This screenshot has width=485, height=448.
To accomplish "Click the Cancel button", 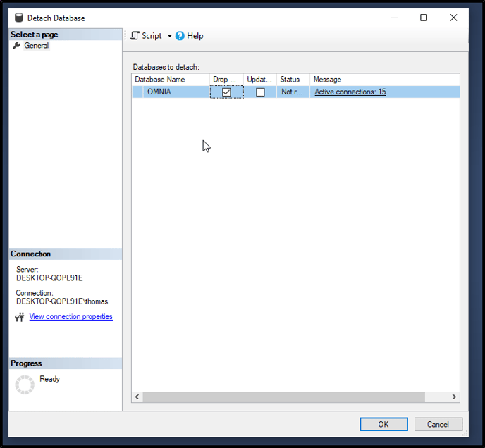I will (438, 424).
